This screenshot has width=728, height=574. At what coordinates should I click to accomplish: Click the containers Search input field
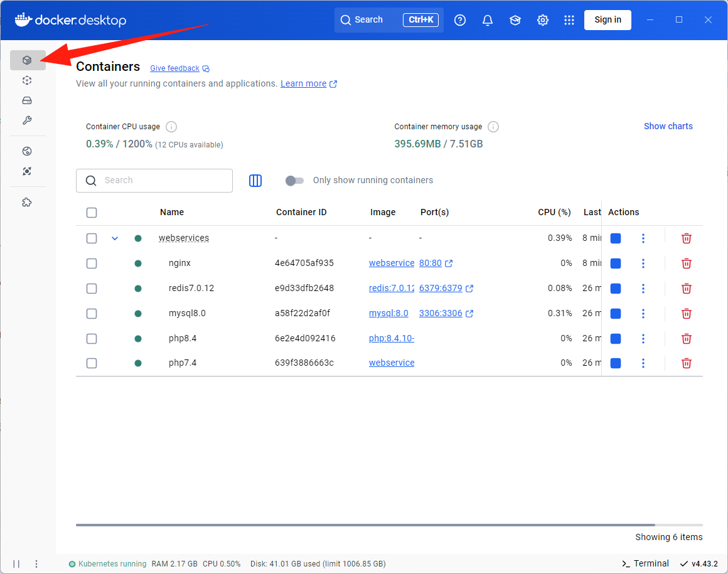[154, 181]
